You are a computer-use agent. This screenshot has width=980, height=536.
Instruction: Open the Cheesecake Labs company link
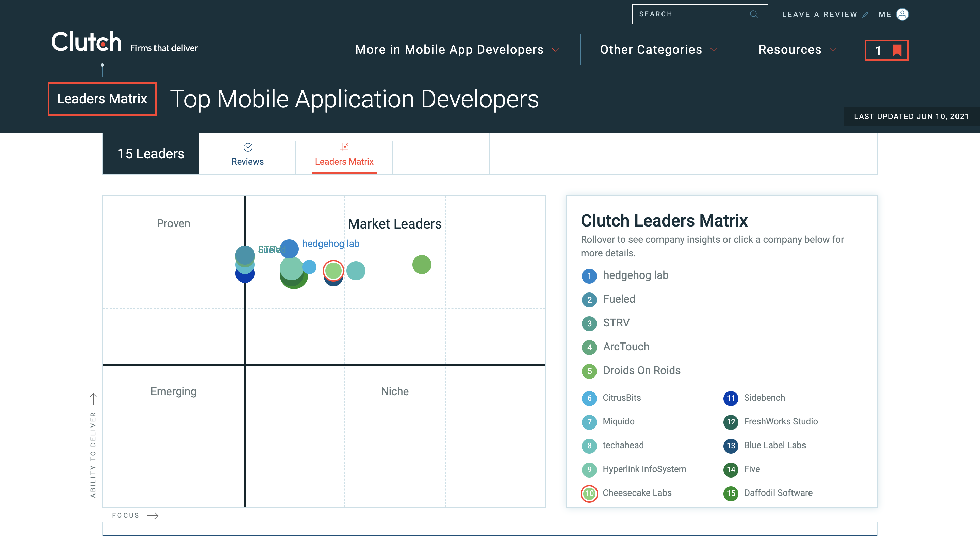coord(637,493)
